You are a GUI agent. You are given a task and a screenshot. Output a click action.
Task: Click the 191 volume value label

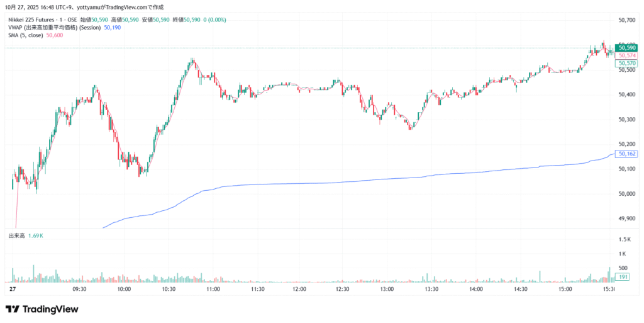coord(625,277)
